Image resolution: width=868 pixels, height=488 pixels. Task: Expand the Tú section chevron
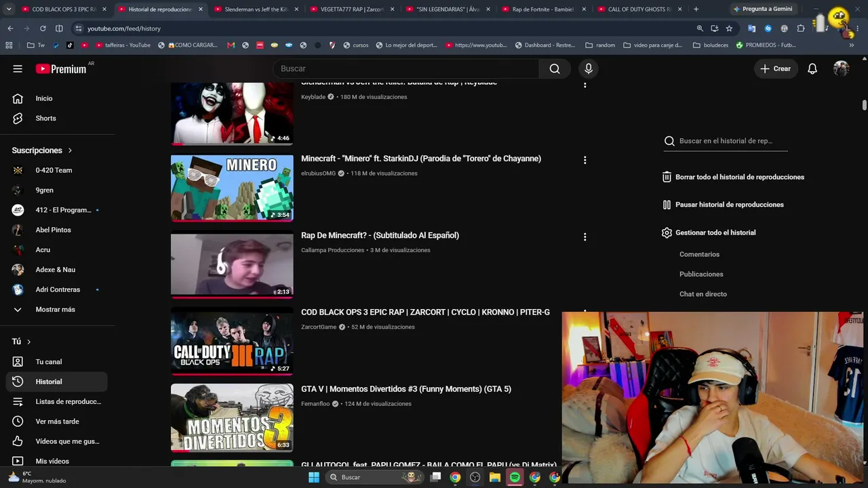click(x=28, y=342)
